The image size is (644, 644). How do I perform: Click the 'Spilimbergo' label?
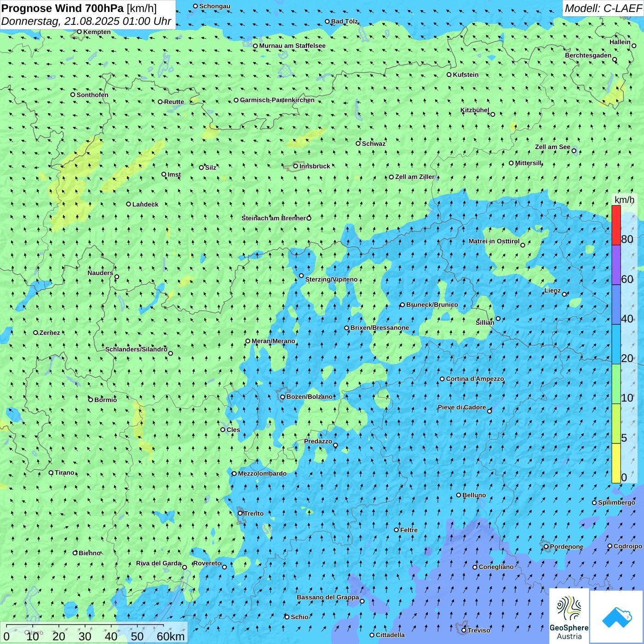click(x=616, y=502)
